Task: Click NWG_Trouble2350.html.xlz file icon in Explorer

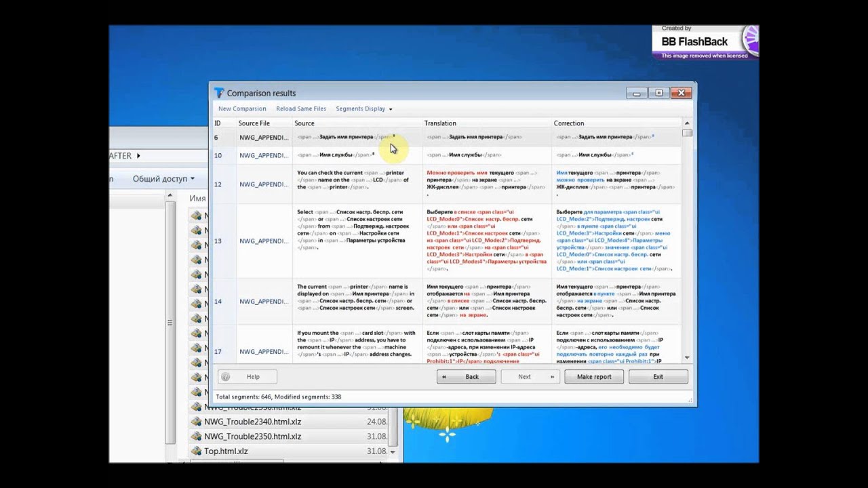Action: point(197,436)
